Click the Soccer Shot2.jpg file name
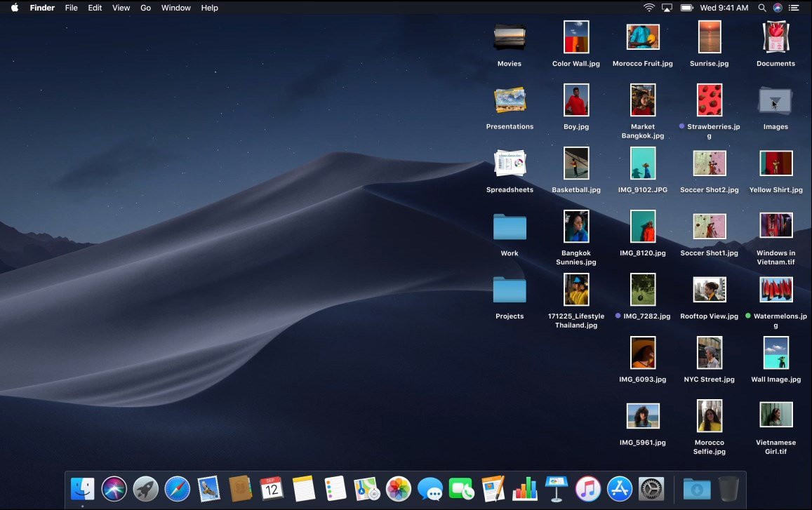 tap(709, 190)
